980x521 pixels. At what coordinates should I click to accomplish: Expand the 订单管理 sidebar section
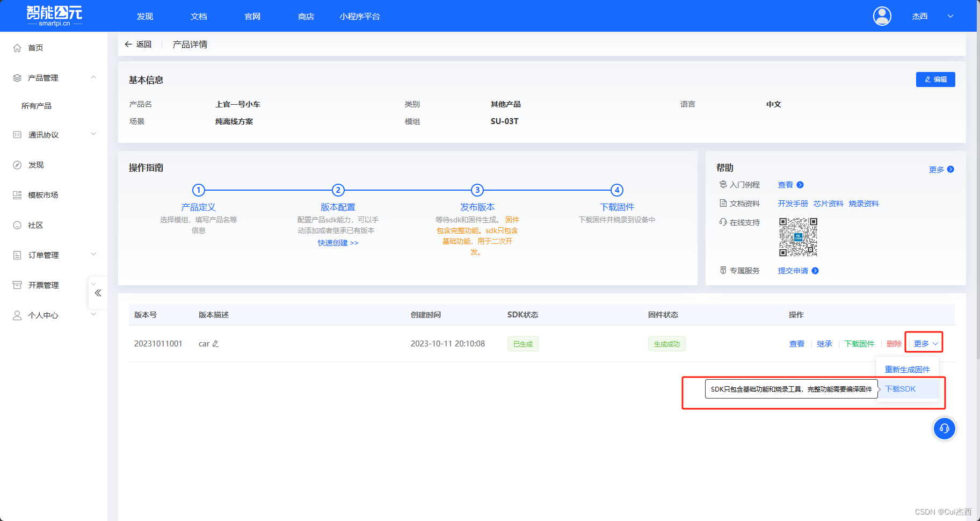93,255
